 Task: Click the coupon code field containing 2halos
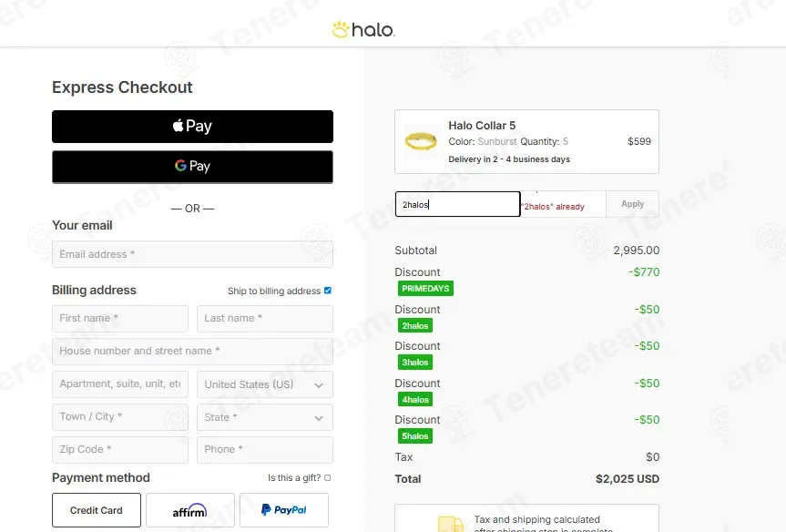457,204
